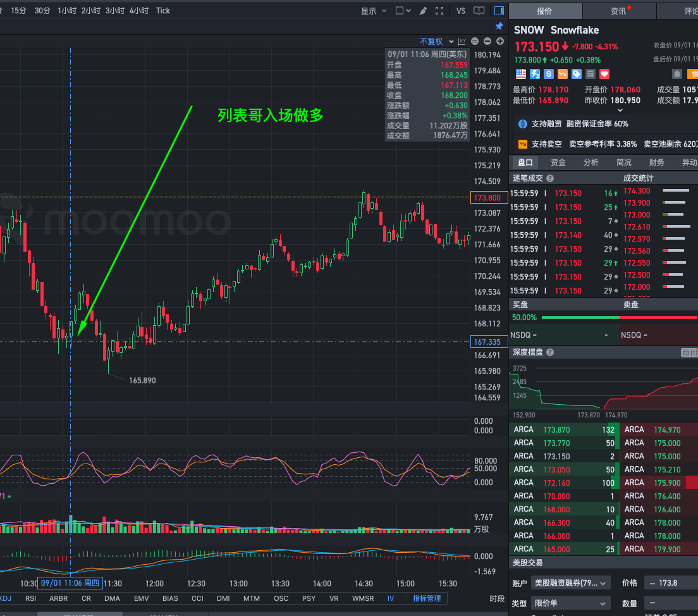The image size is (698, 616).
Task: Zoom in the chart with plus icon
Action: (500, 41)
